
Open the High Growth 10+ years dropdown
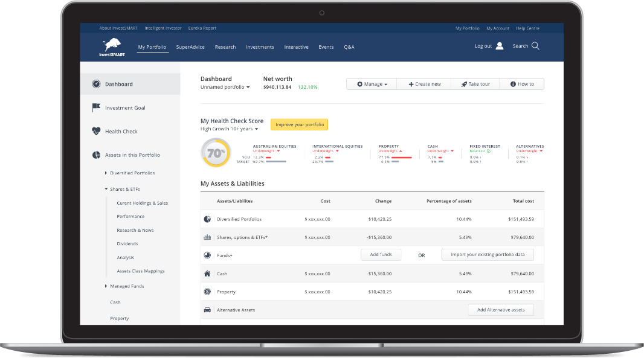click(x=229, y=129)
